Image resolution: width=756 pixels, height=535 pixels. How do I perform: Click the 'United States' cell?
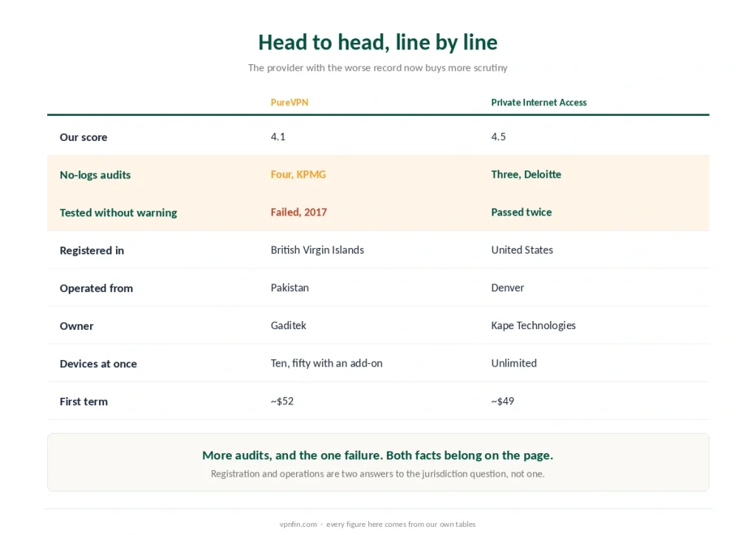522,250
